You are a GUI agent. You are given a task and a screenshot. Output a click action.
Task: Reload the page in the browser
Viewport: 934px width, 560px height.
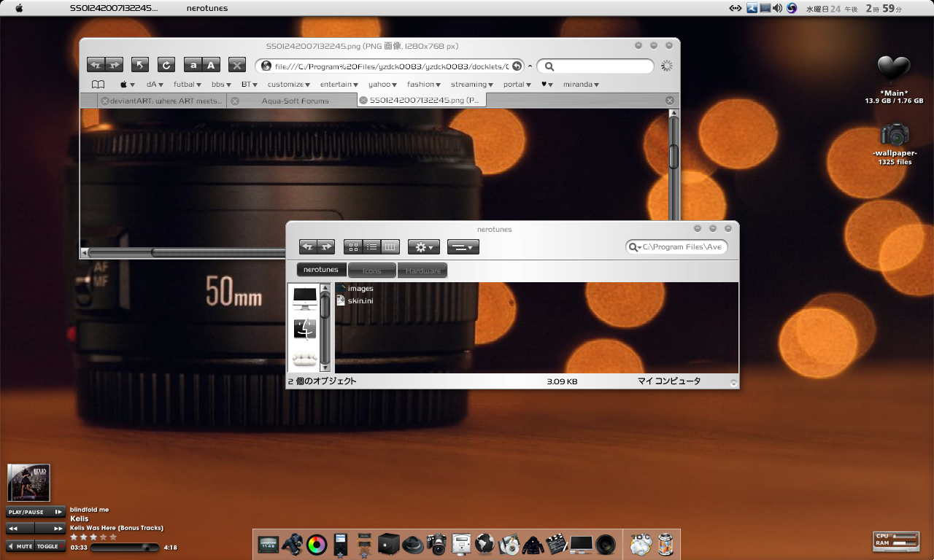click(166, 65)
